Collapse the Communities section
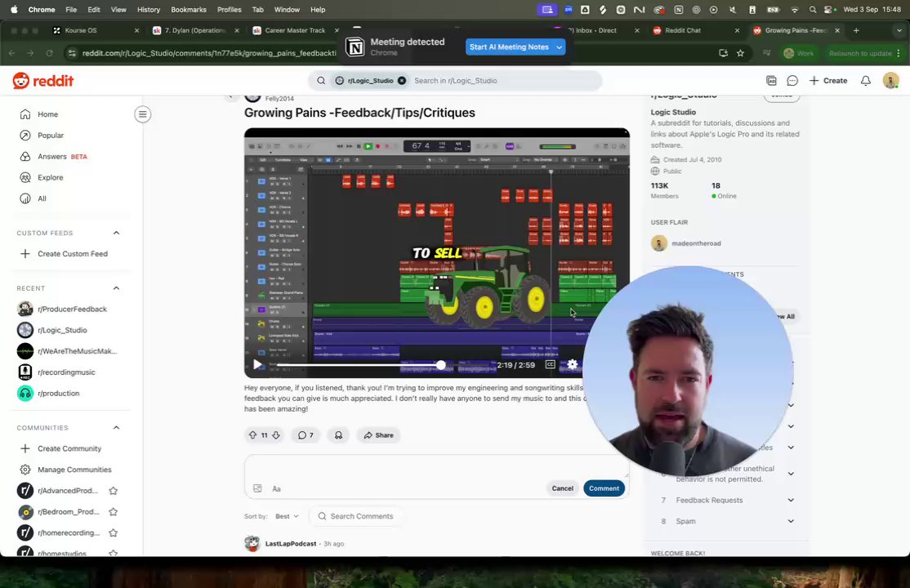 [x=116, y=428]
